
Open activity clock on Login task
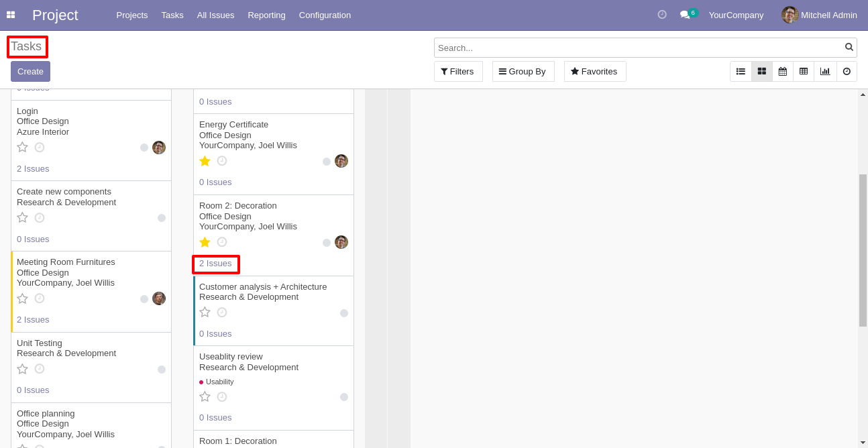[40, 147]
